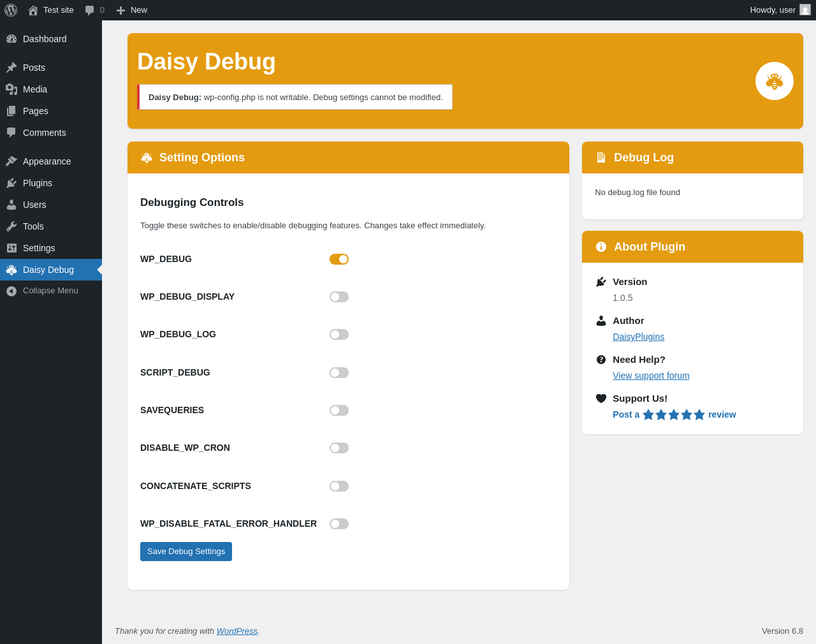Image resolution: width=816 pixels, height=644 pixels.
Task: Open the View support forum link
Action: pos(651,376)
